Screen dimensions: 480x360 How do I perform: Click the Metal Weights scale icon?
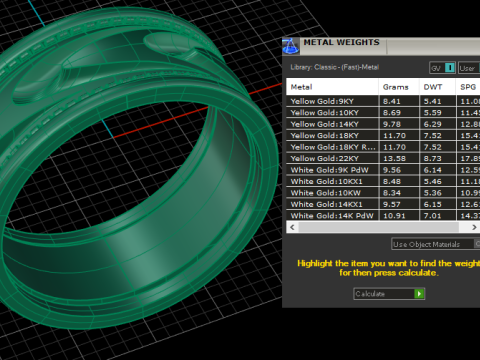click(x=291, y=46)
